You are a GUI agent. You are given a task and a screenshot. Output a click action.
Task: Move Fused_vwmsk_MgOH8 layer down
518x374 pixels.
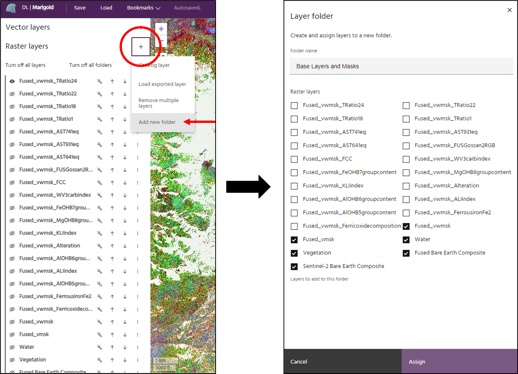tap(125, 220)
